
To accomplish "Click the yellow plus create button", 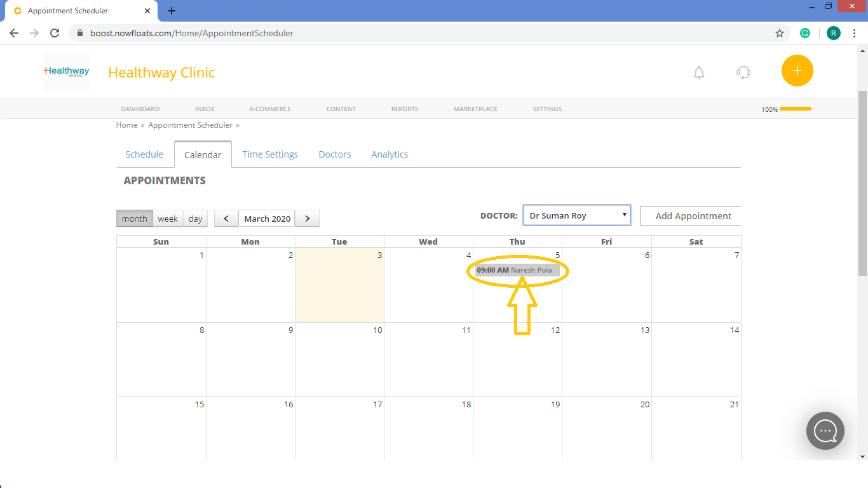I will [x=797, y=71].
